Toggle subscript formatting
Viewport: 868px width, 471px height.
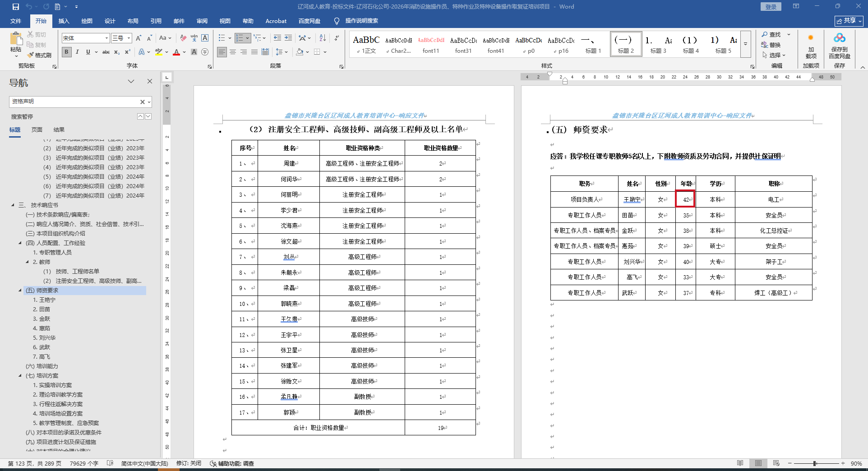tap(117, 52)
